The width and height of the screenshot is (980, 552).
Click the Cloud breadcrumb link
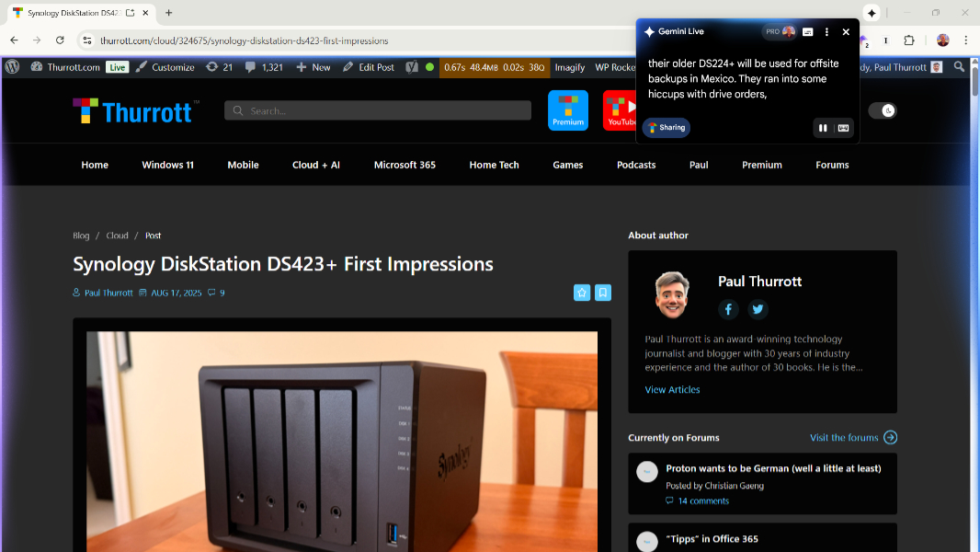(117, 236)
